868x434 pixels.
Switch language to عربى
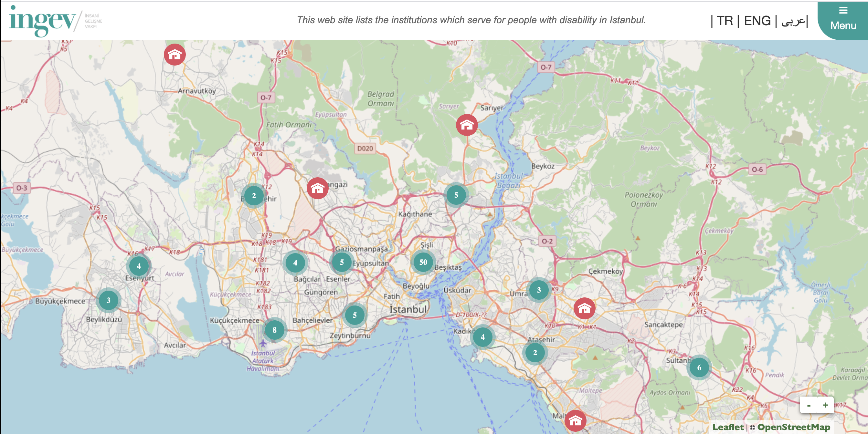(793, 21)
